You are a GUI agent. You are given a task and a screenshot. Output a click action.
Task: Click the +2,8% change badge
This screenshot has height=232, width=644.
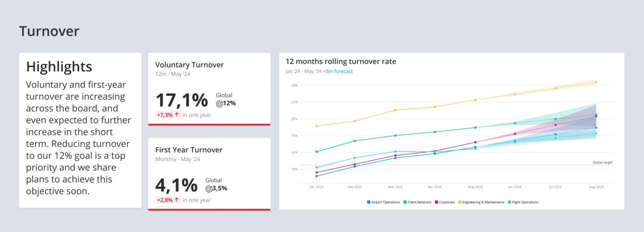point(168,200)
